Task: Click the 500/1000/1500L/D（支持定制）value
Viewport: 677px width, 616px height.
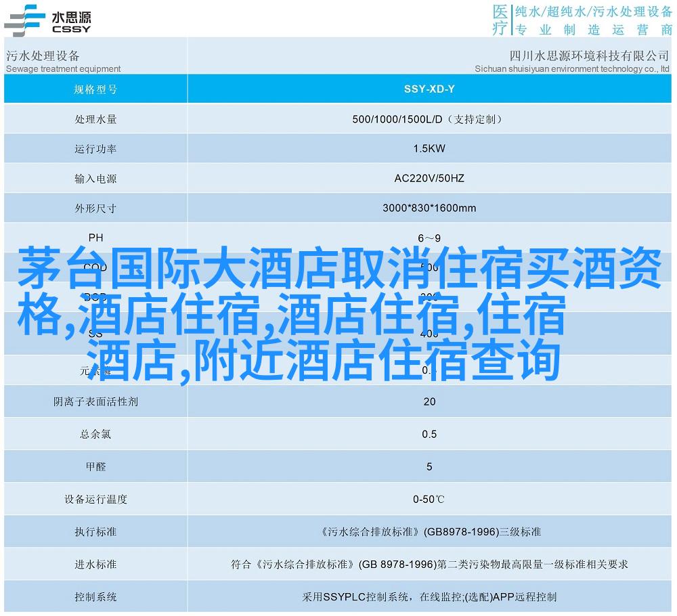Action: tap(427, 119)
